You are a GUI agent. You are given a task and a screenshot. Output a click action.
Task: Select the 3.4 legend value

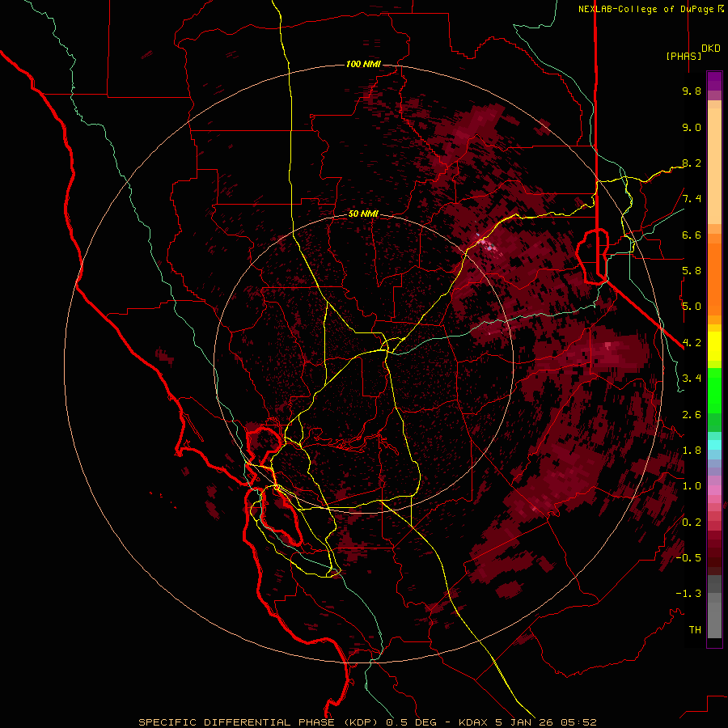(692, 379)
